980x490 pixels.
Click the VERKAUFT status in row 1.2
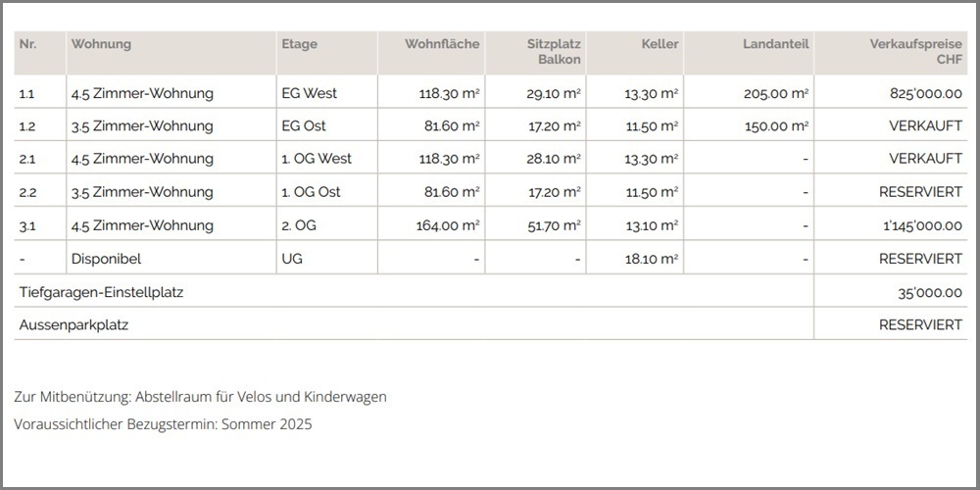(925, 126)
